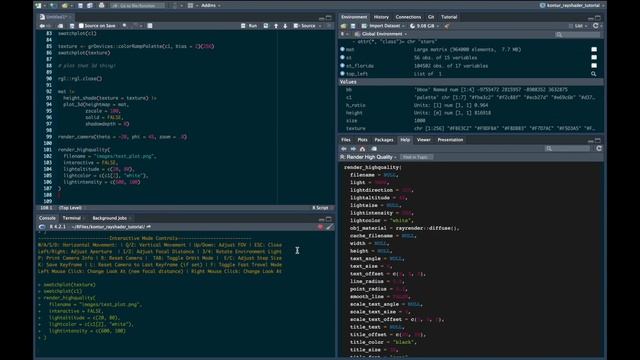Image resolution: width=640 pixels, height=360 pixels.
Task: Clear environment objects with broom icon
Action: pos(447,26)
